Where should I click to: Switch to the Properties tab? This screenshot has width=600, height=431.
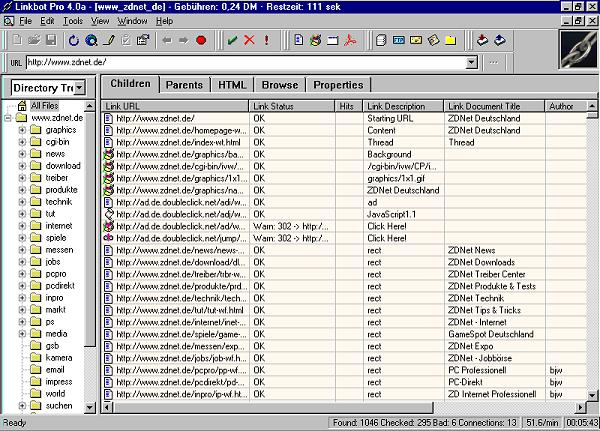tap(338, 85)
